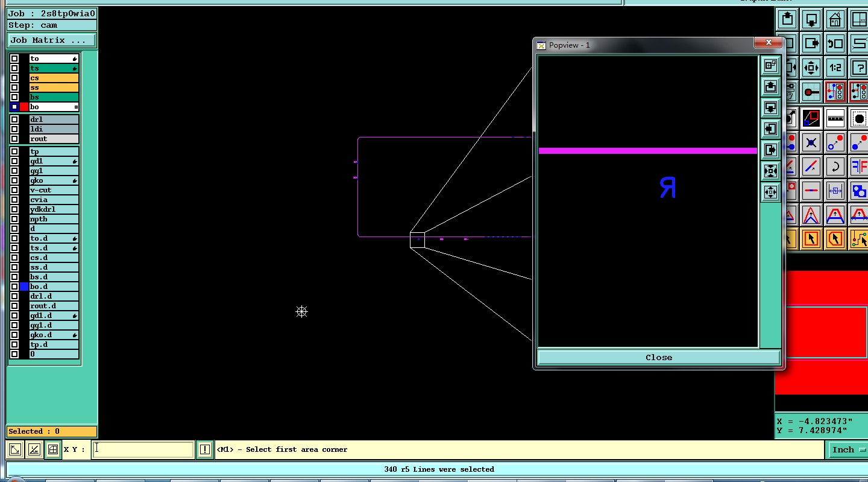Image resolution: width=868 pixels, height=482 pixels.
Task: Select the v-cut layer row
Action: pos(54,190)
